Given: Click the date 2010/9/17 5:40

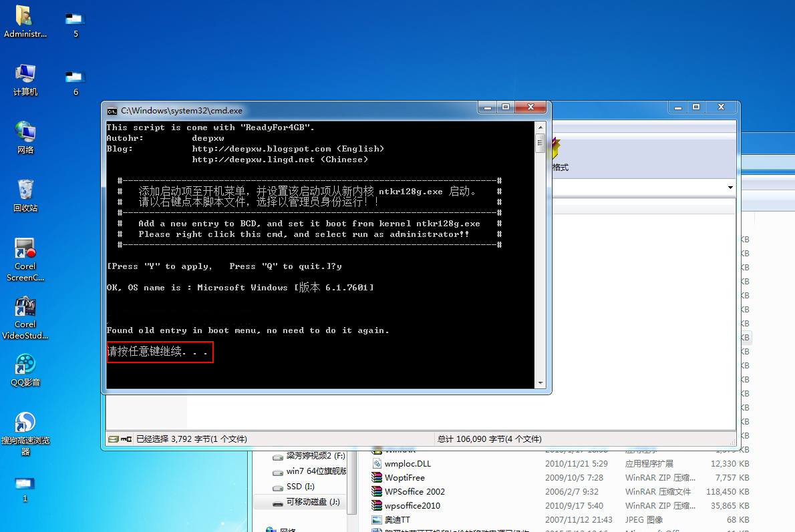Looking at the screenshot, I should click(x=574, y=506).
